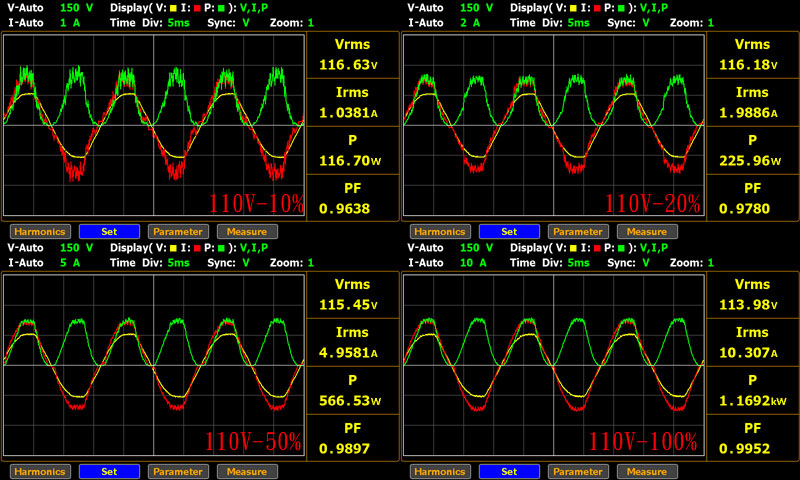Click the I-Auto 10 A range value
800x480 pixels.
pyautogui.click(x=473, y=263)
